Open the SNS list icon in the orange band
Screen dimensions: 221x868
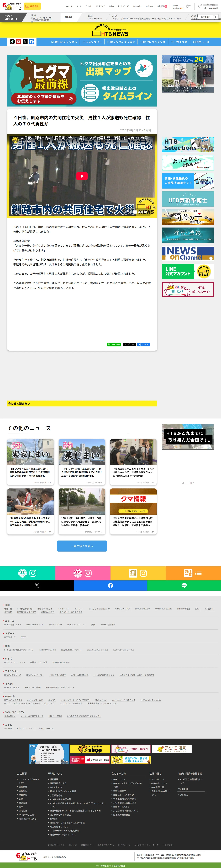(198, 573)
